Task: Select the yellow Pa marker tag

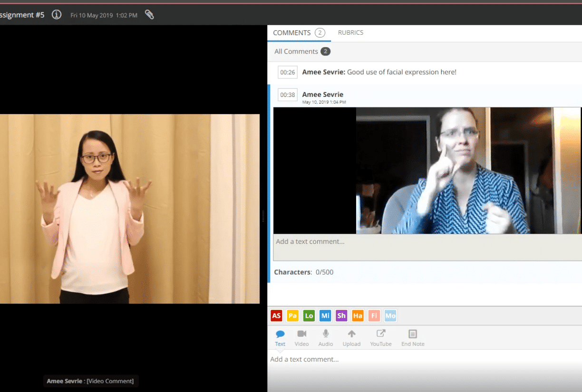Action: 292,316
